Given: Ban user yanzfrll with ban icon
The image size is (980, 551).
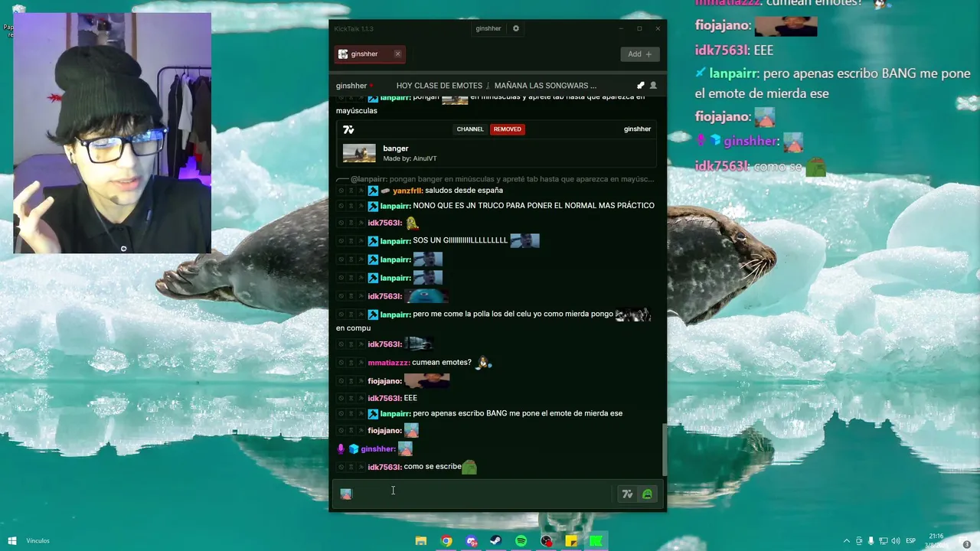Looking at the screenshot, I should click(341, 191).
